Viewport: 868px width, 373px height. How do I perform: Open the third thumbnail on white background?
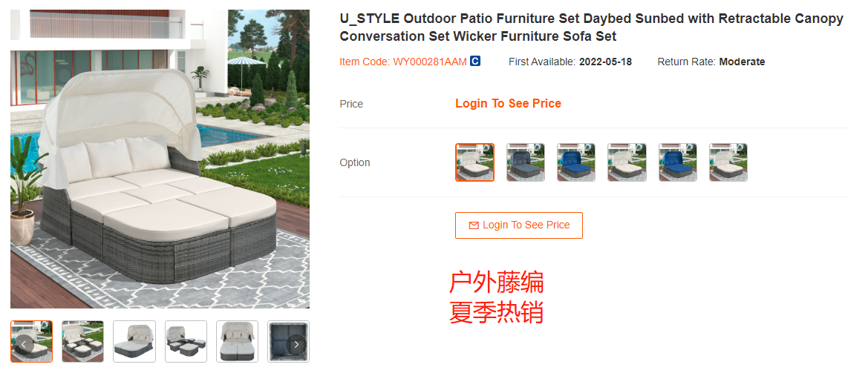click(134, 342)
